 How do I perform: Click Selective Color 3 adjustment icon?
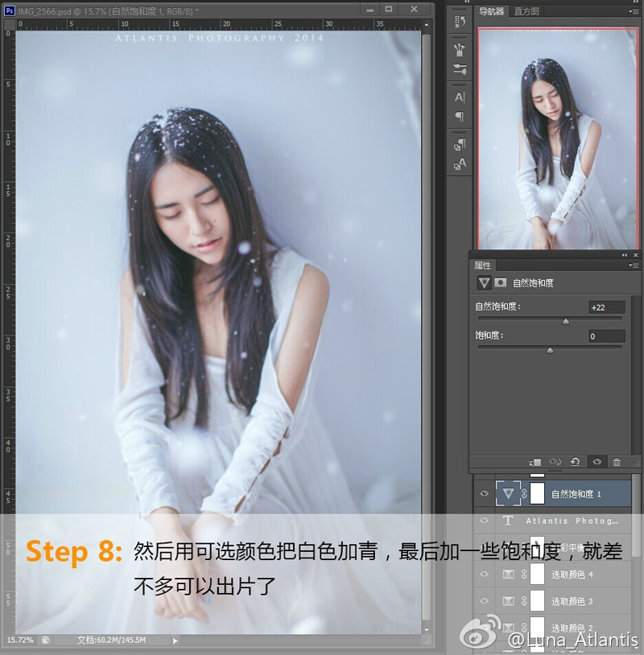508,601
